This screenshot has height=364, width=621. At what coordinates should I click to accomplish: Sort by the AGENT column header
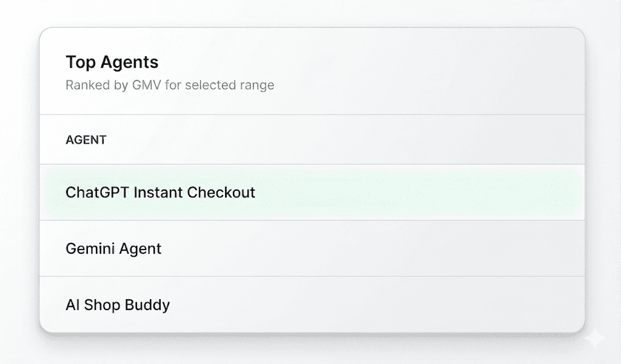86,140
